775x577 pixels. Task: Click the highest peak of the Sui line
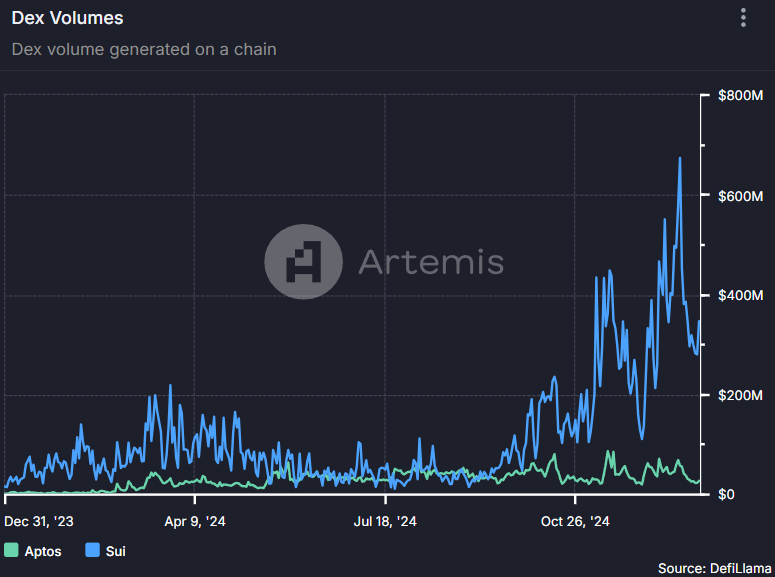(x=680, y=159)
